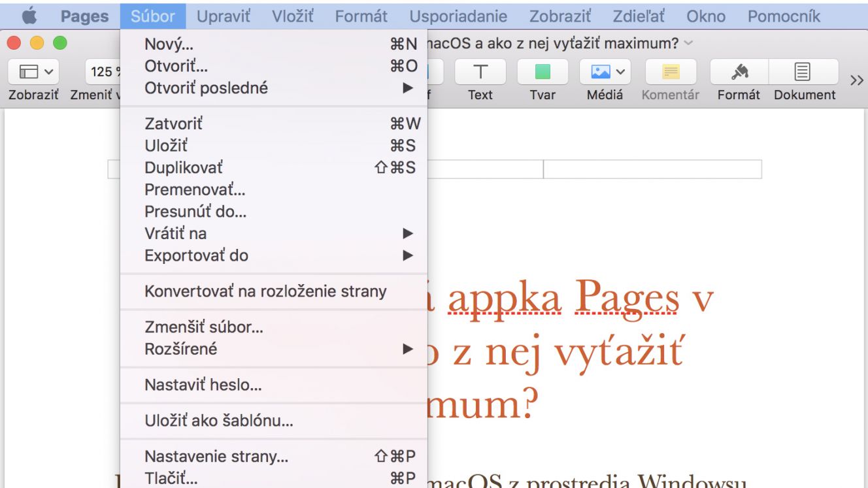
Task: Select Uložiť ako šablónu… item
Action: click(274, 421)
